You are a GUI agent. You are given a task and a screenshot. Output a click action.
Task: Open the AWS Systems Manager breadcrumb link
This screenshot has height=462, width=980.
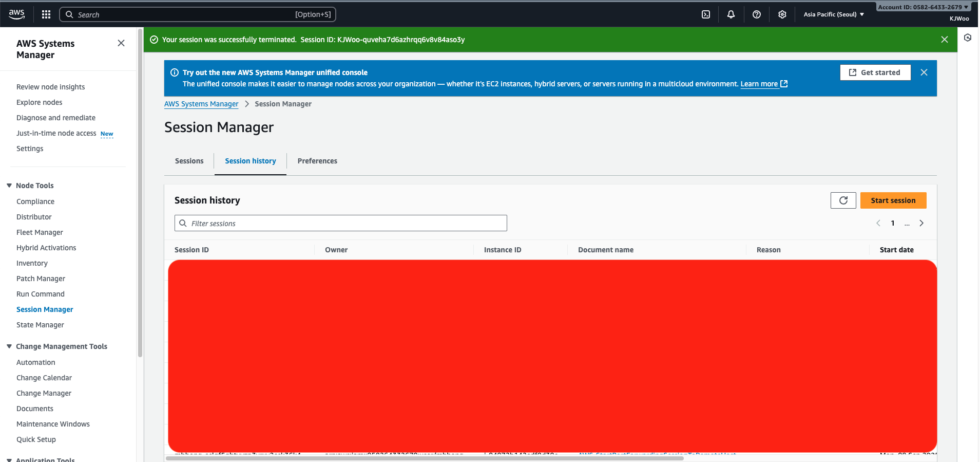(x=201, y=104)
